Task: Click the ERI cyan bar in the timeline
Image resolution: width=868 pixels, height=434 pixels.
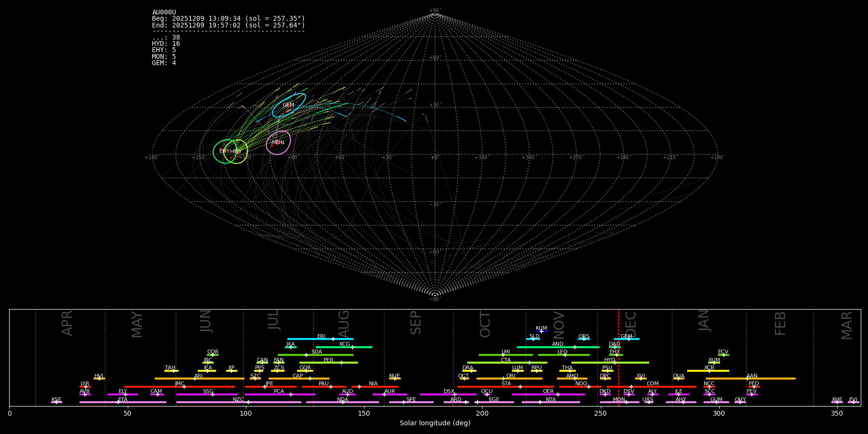Action: pyautogui.click(x=320, y=339)
